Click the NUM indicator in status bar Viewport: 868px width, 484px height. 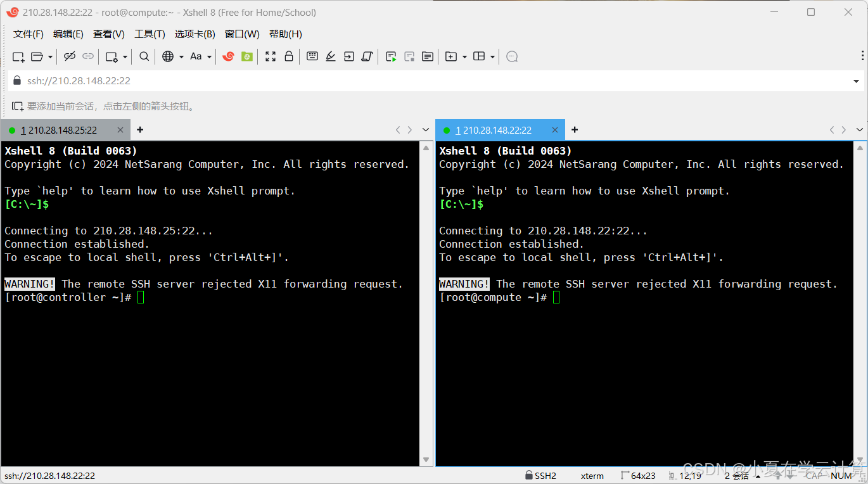pyautogui.click(x=841, y=476)
